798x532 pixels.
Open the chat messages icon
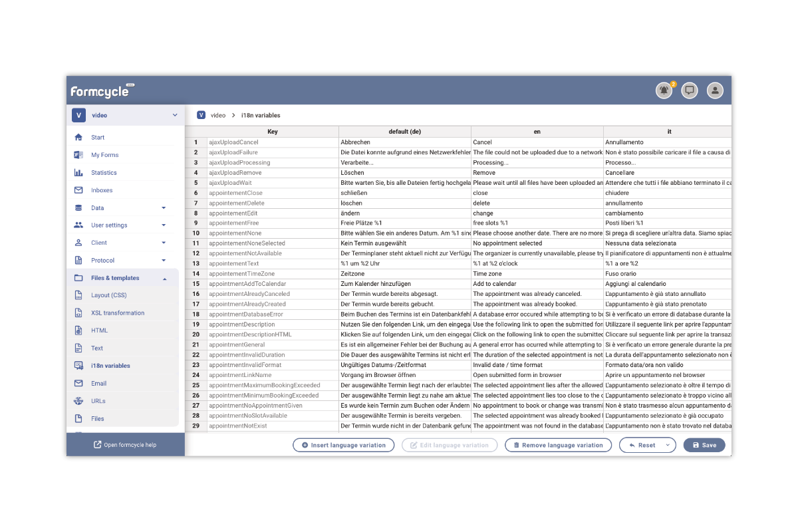click(690, 90)
